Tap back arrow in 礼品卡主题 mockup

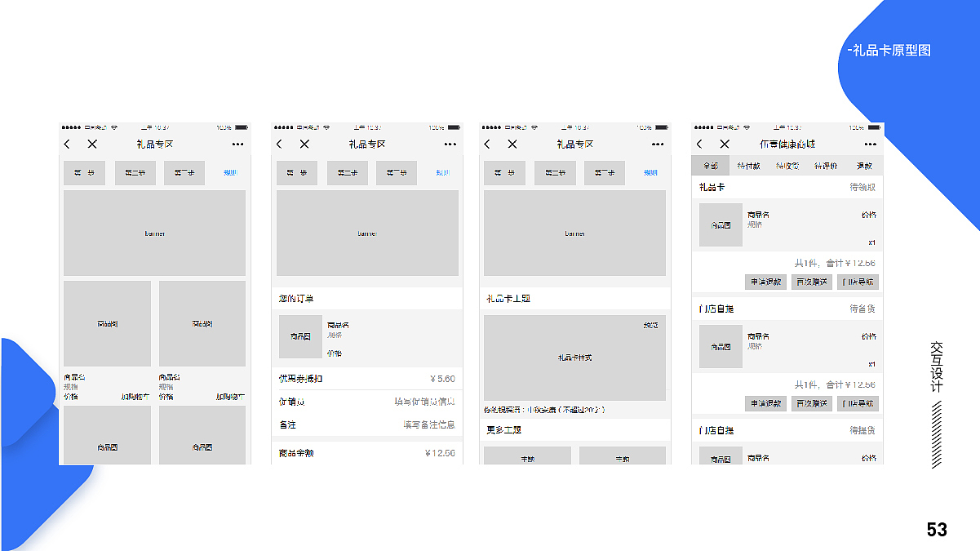[x=487, y=144]
